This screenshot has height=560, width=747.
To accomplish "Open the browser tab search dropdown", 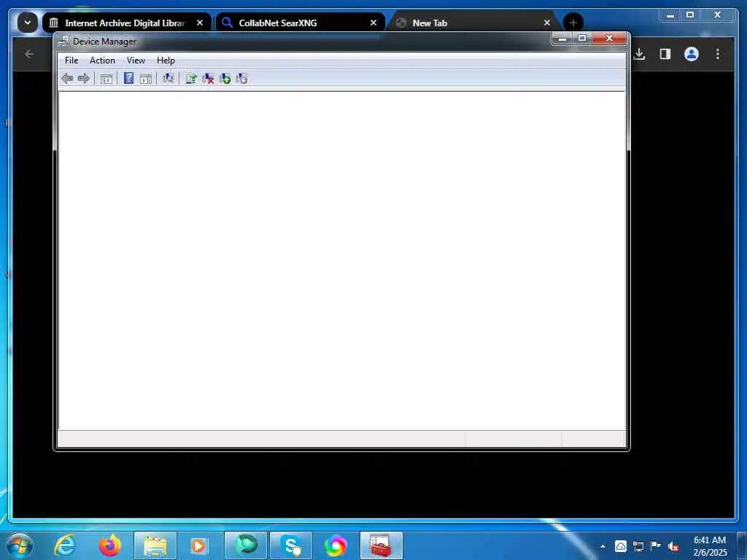I will click(x=28, y=23).
